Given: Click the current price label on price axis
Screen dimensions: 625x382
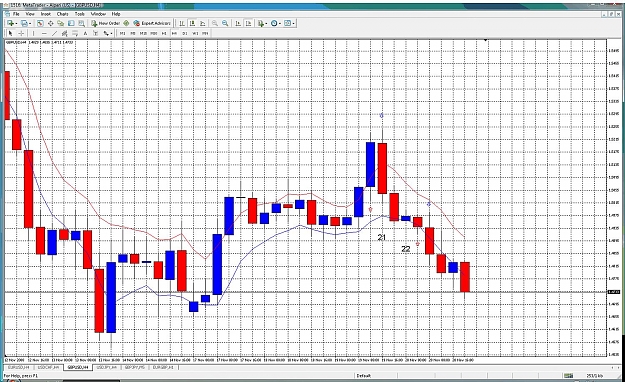Looking at the screenshot, I should [613, 292].
